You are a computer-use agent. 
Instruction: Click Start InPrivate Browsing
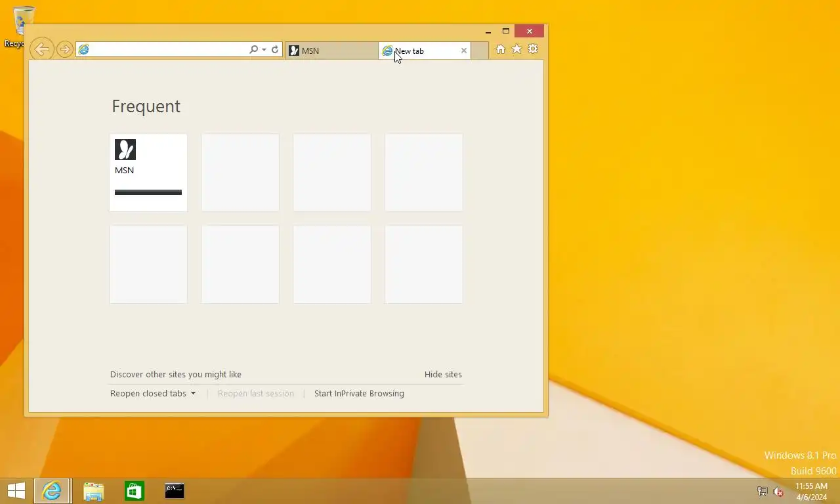pyautogui.click(x=359, y=394)
